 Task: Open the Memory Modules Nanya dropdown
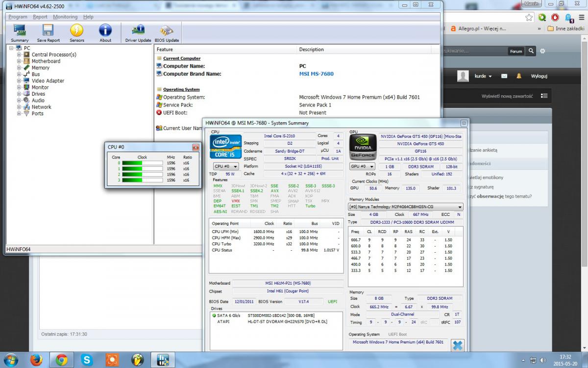click(405, 207)
